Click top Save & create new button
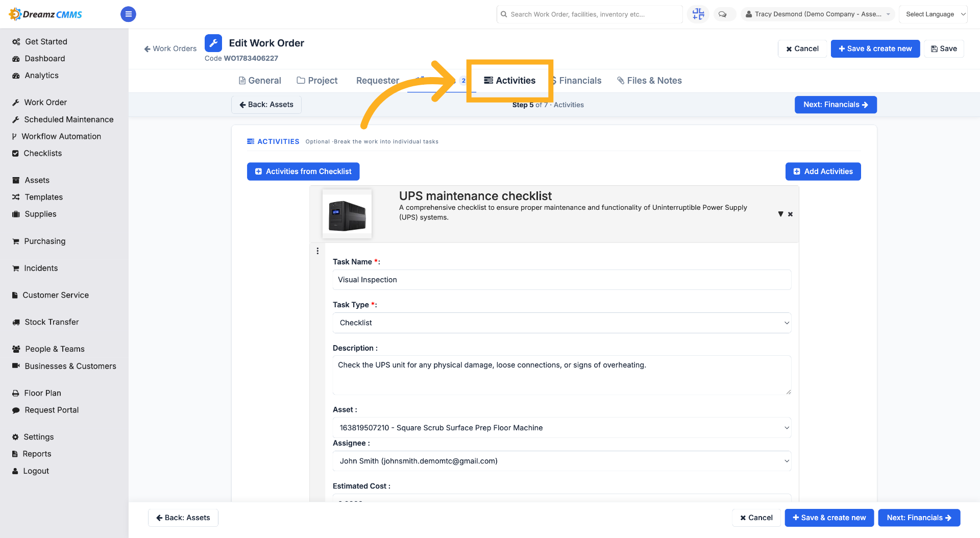Viewport: 980px width, 538px height. tap(875, 48)
